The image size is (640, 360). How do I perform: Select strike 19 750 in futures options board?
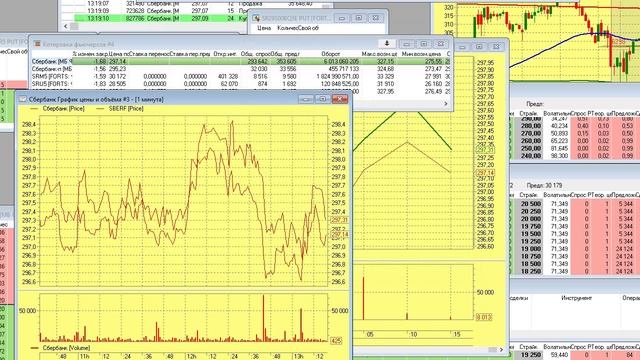click(531, 226)
